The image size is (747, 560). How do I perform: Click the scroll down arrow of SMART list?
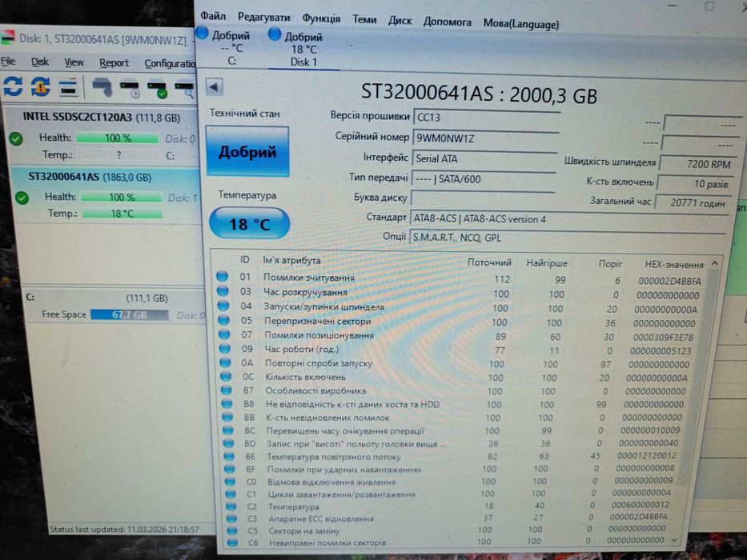tap(674, 540)
